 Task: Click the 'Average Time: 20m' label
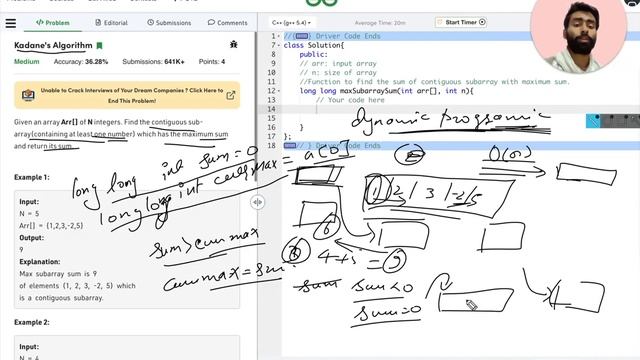[380, 23]
